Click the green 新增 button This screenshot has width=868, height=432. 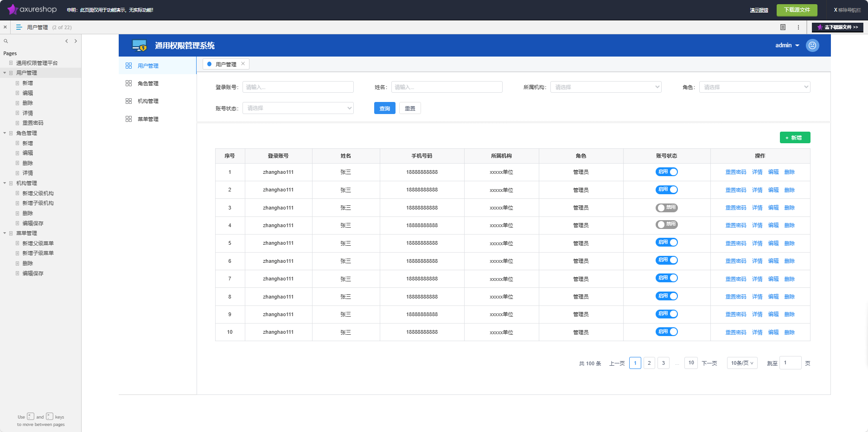point(795,138)
